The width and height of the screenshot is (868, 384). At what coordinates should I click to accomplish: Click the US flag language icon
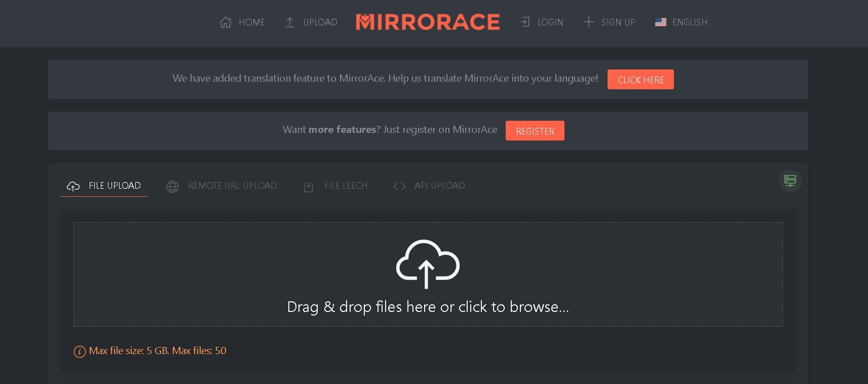tap(661, 22)
